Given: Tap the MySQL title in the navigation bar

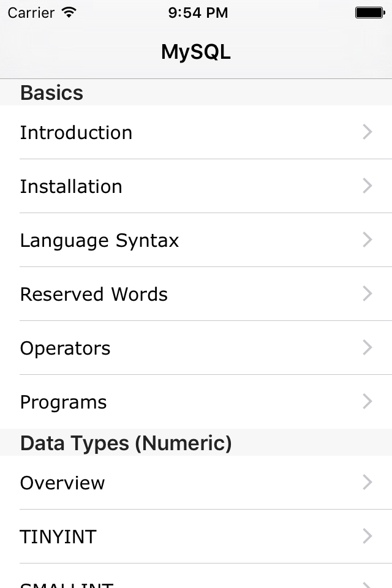Looking at the screenshot, I should click(x=195, y=52).
